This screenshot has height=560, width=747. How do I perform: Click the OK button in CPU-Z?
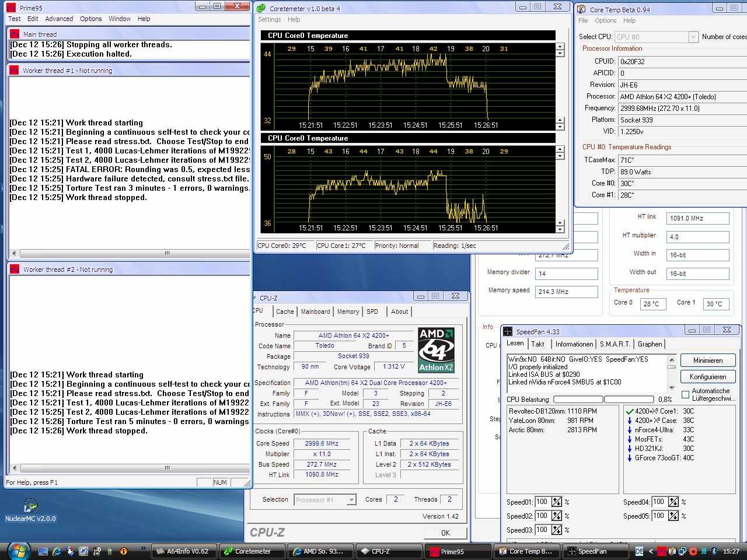445,533
